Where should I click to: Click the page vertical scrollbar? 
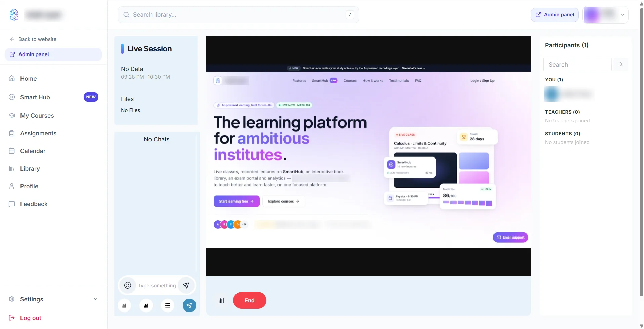pos(641,151)
